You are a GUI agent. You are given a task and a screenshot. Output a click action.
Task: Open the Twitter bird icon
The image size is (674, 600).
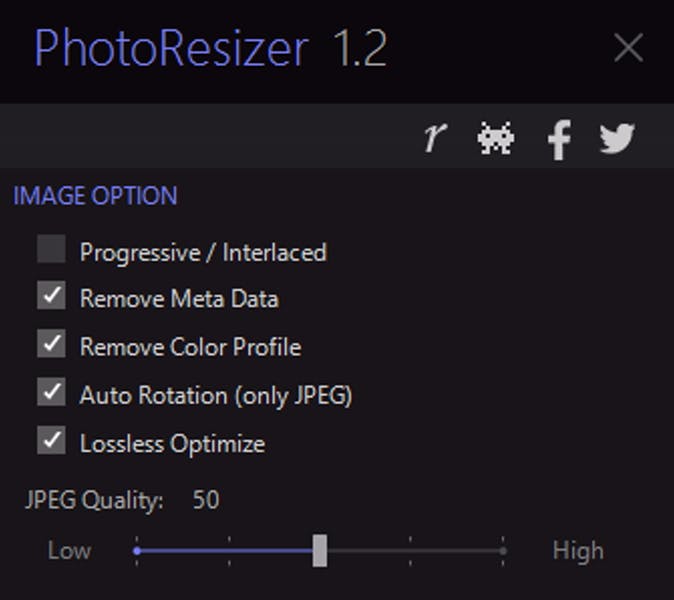617,138
